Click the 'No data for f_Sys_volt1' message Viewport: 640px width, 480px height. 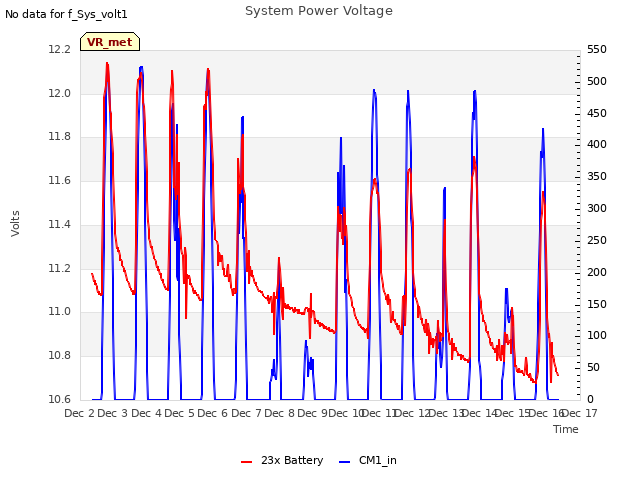(66, 14)
